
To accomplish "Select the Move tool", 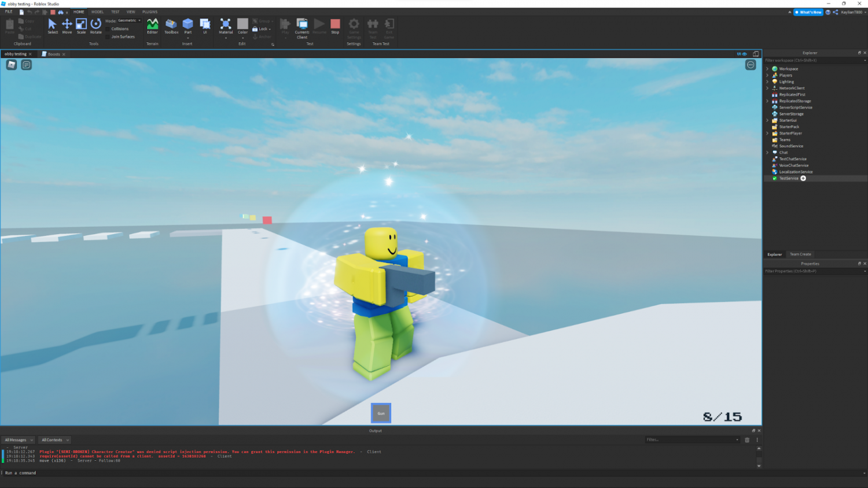I will (67, 25).
